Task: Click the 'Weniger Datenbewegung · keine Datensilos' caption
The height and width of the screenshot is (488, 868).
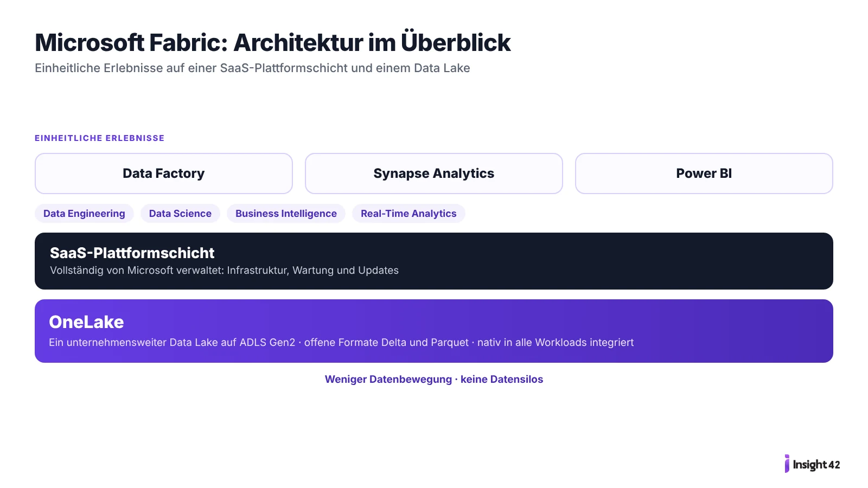Action: pyautogui.click(x=434, y=380)
